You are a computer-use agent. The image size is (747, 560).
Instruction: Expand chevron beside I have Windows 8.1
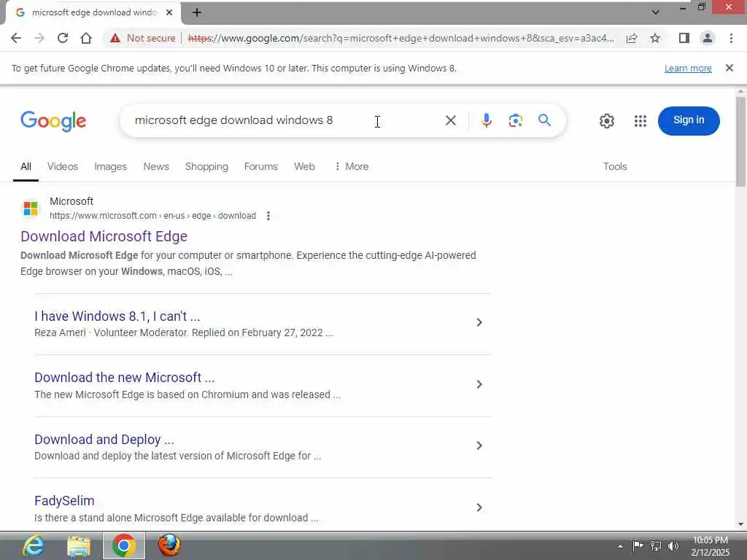[x=479, y=322]
